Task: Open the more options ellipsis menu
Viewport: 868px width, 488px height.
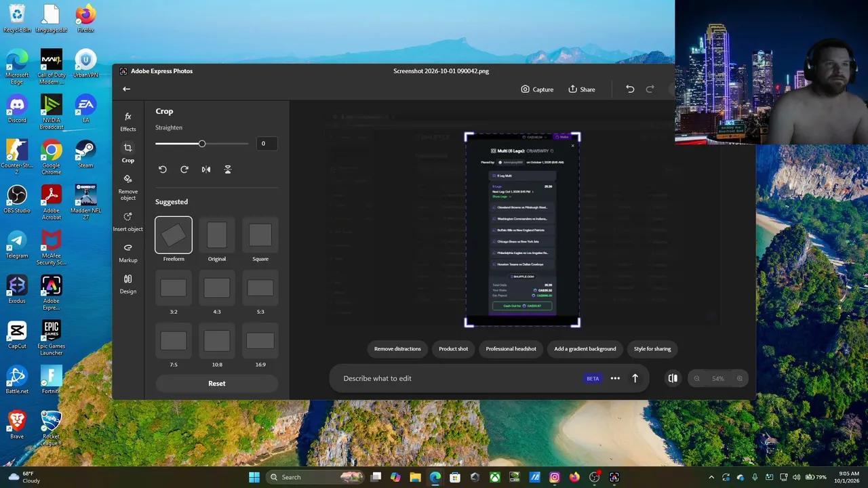Action: [x=615, y=378]
